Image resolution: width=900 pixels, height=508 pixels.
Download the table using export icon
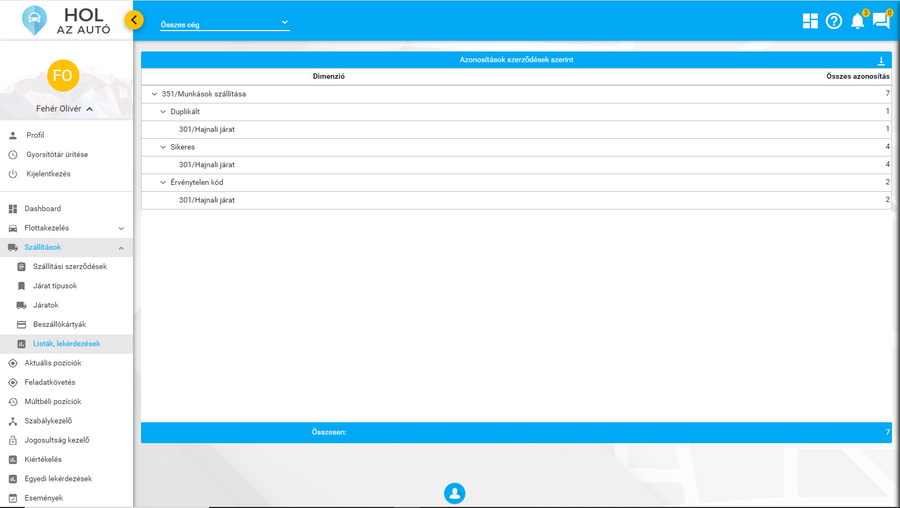[881, 61]
